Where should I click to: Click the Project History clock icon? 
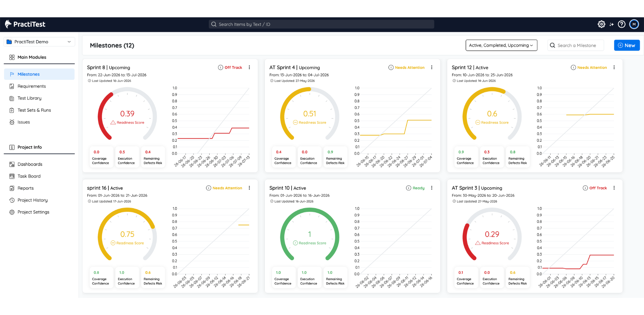pos(12,200)
